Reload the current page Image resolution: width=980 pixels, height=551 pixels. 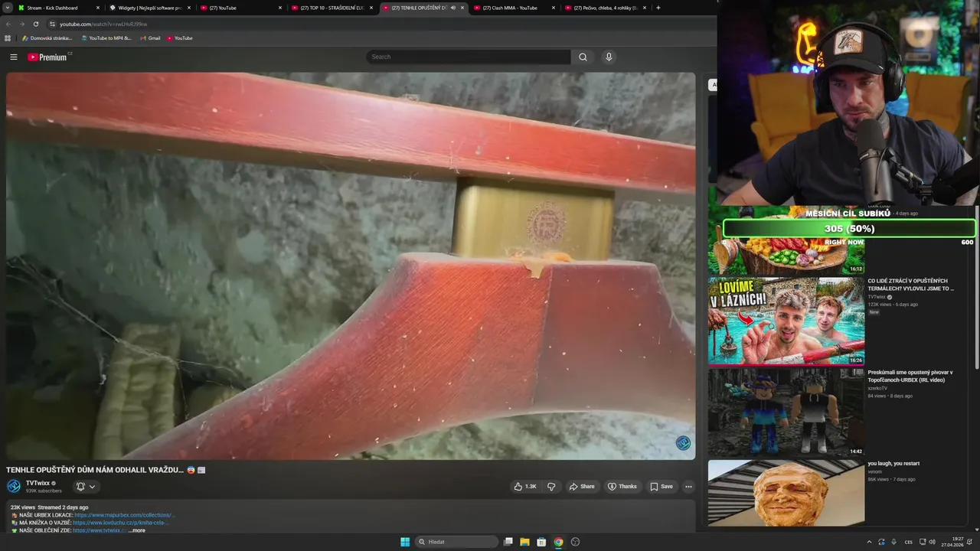[x=35, y=24]
